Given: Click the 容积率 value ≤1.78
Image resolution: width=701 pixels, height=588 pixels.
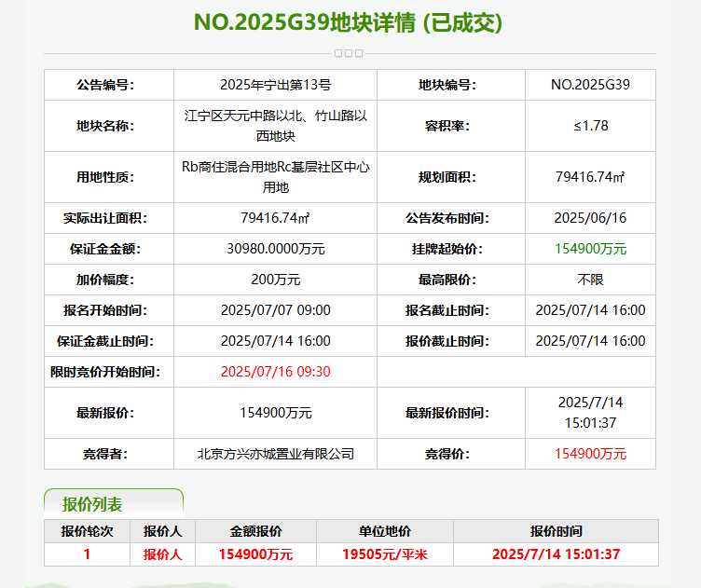Looking at the screenshot, I should point(591,126).
